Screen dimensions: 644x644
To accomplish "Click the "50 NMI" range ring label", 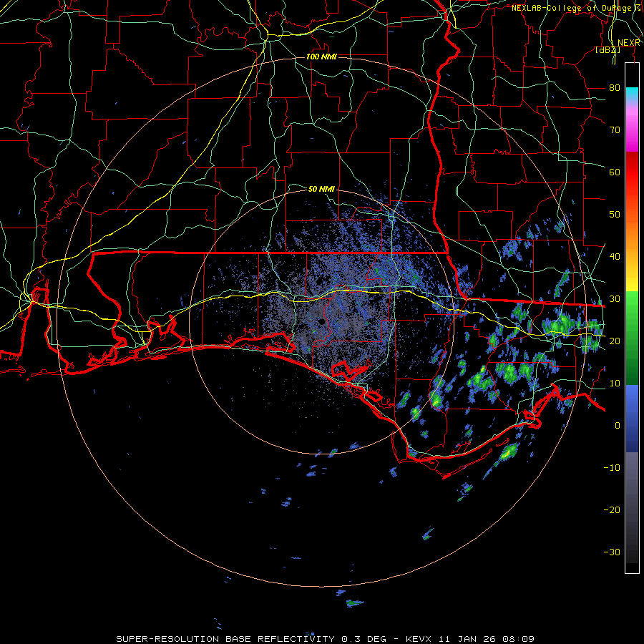I will click(x=321, y=189).
